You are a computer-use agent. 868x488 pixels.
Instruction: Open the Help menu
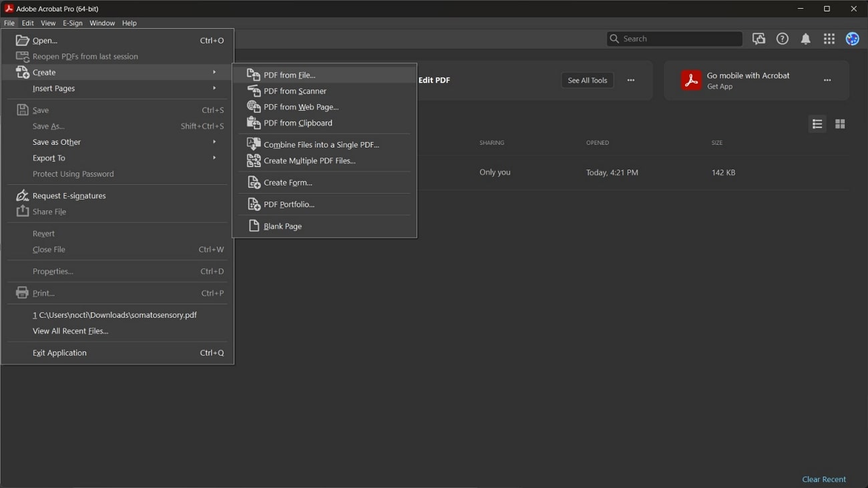(x=130, y=23)
